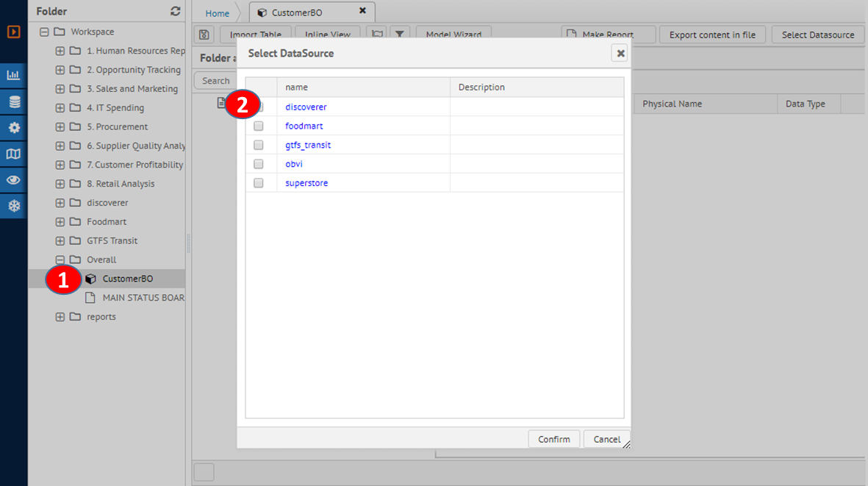Click the chart icon in left sidebar
The image size is (868, 486).
13,76
